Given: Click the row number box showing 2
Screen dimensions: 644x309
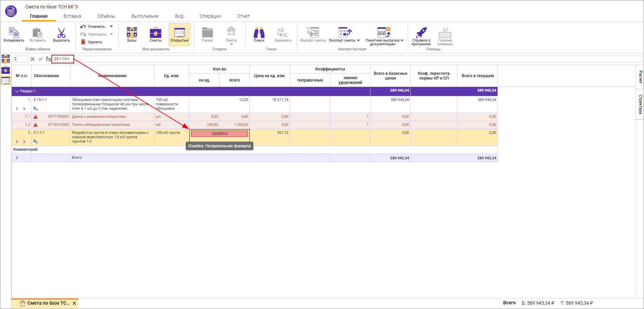Looking at the screenshot, I should coord(21,59).
